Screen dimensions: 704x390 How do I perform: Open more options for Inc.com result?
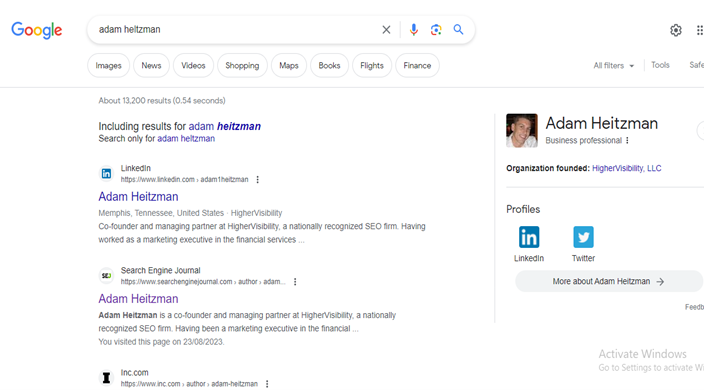[x=267, y=384]
